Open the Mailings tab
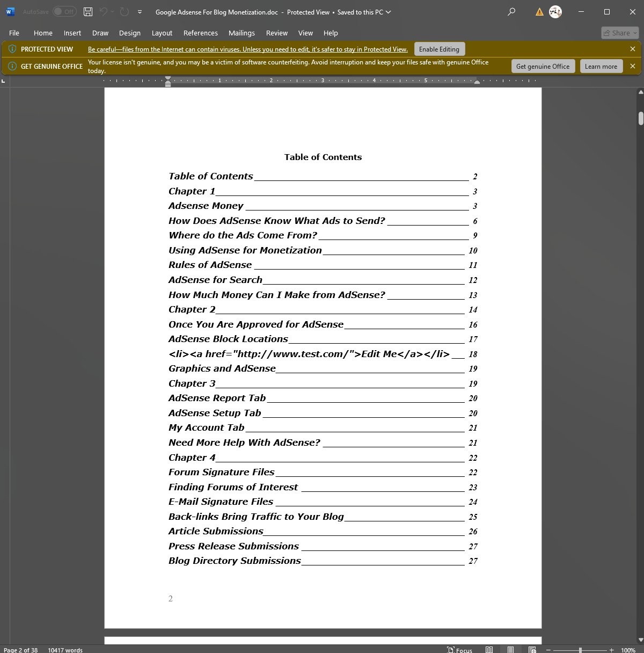The width and height of the screenshot is (644, 653). click(x=241, y=33)
